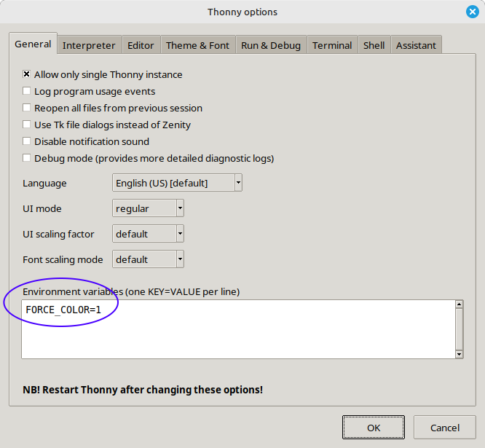Expand the Font scaling mode dropdown

pyautogui.click(x=148, y=259)
